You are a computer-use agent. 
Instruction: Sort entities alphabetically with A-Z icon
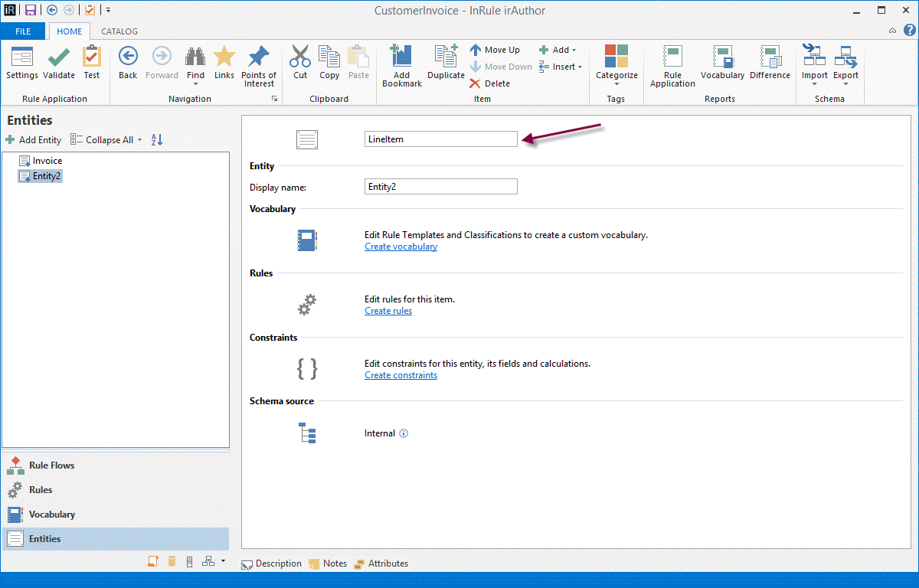click(x=157, y=140)
